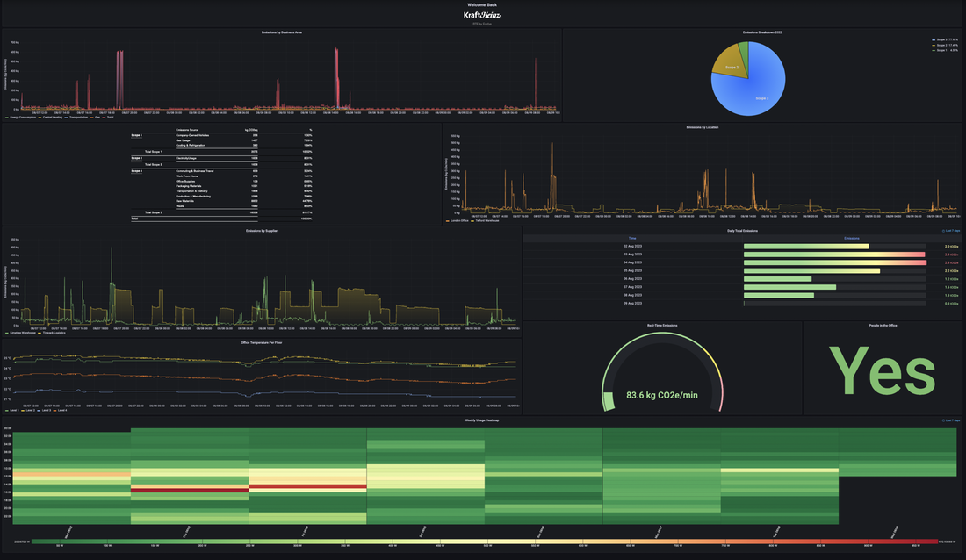The width and height of the screenshot is (966, 560).
Task: Click the Kraft Heinz logo
Action: [x=483, y=13]
